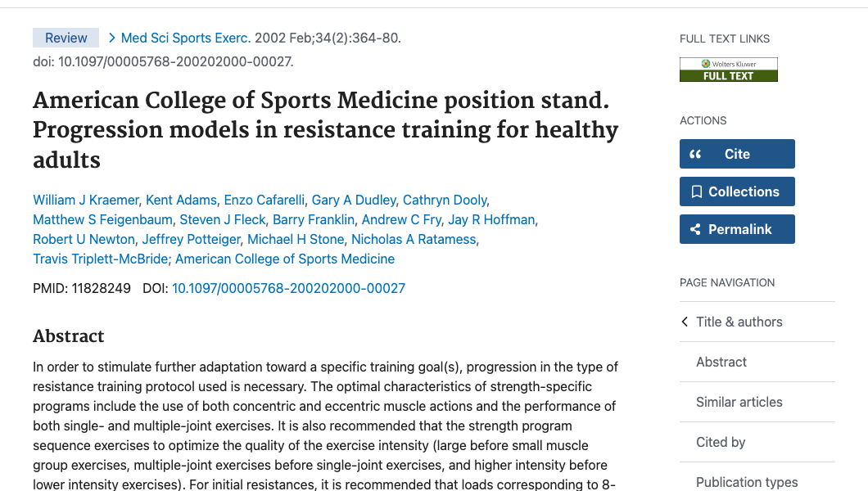Expand the Publication types section
The image size is (868, 491).
[x=747, y=482]
